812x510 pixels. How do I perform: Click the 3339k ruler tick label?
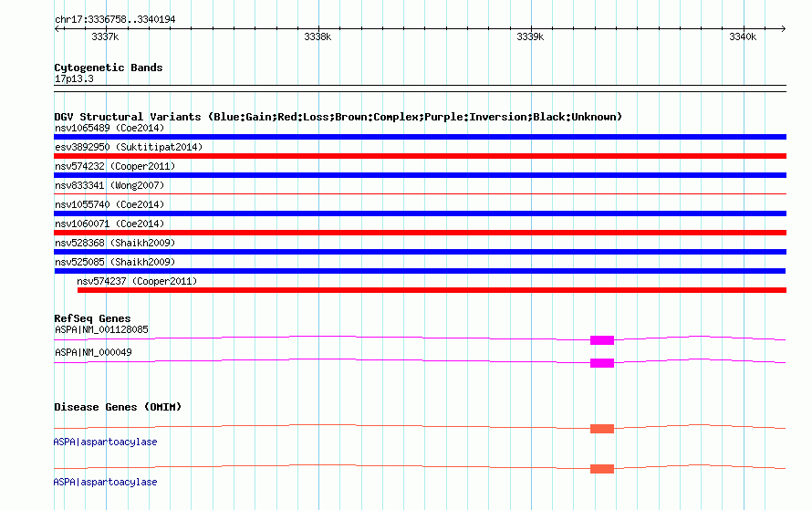[530, 36]
